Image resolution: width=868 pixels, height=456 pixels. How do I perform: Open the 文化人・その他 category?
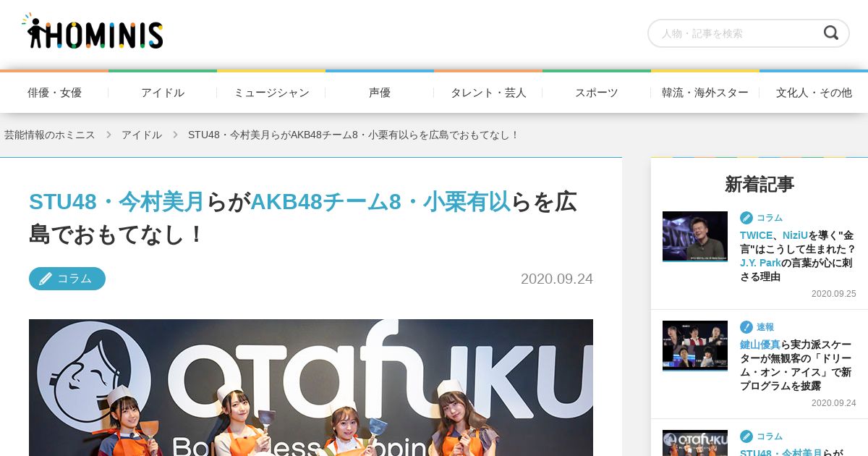coord(814,93)
